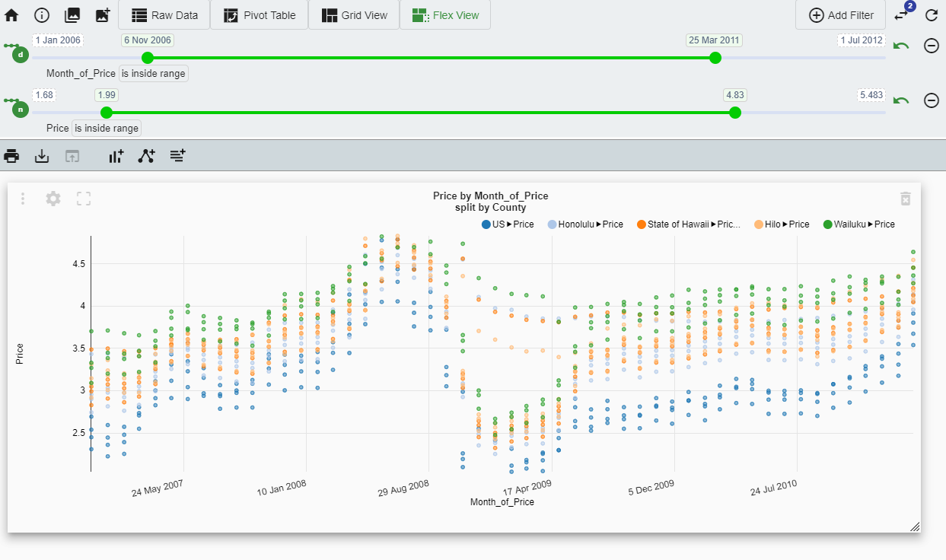Click the download icon

pos(42,156)
